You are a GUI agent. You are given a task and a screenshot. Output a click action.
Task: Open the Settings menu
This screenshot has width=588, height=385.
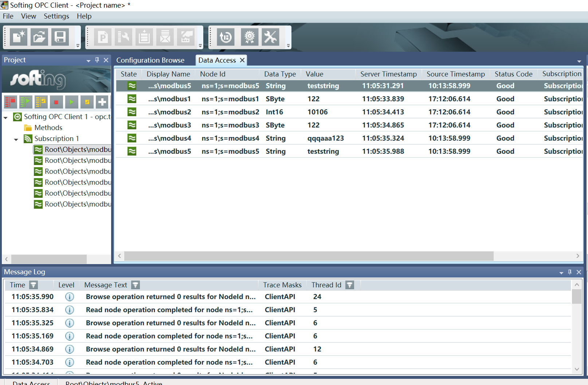point(56,16)
